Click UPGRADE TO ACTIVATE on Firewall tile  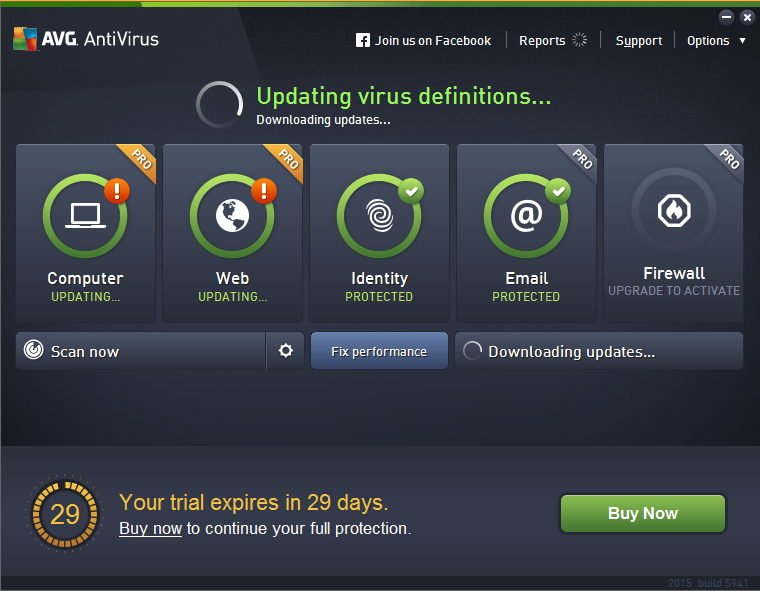pyautogui.click(x=674, y=291)
